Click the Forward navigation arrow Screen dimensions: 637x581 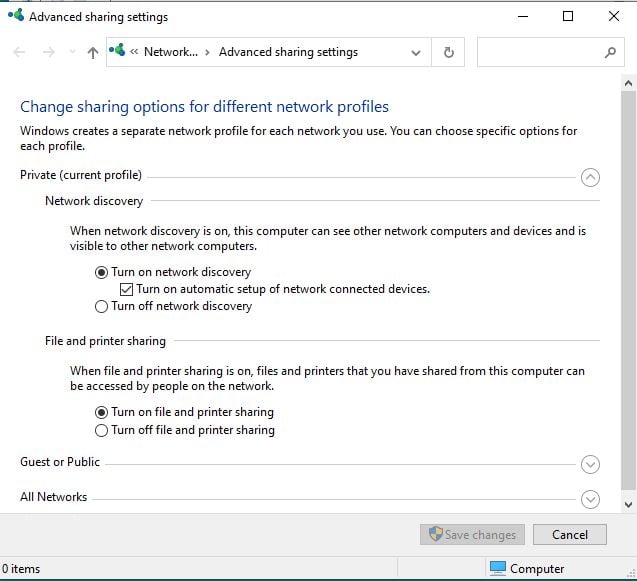click(49, 52)
